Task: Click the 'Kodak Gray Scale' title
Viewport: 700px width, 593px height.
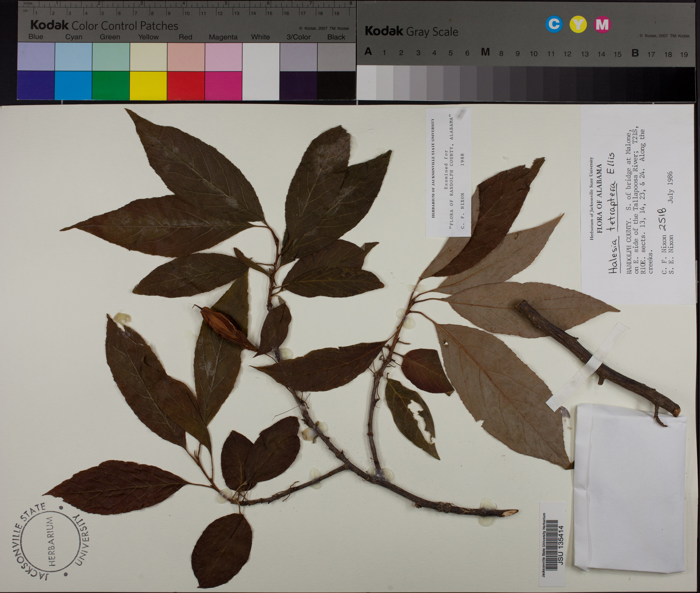Action: tap(411, 32)
